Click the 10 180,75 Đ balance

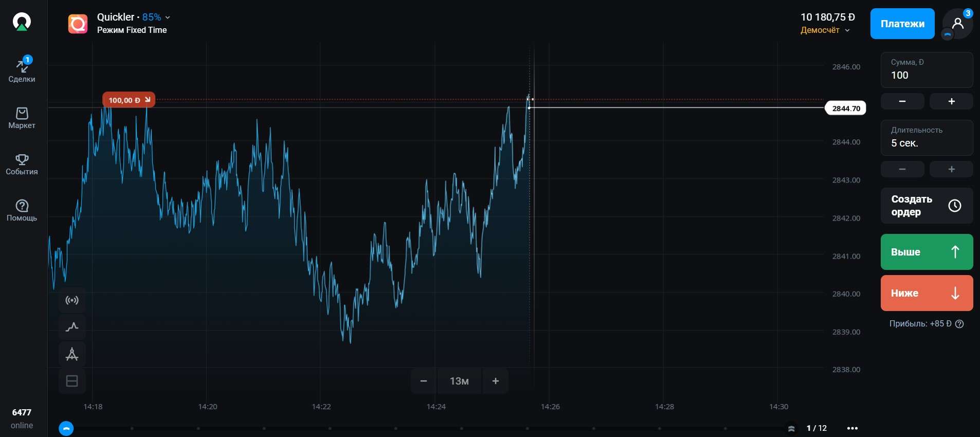coord(828,17)
